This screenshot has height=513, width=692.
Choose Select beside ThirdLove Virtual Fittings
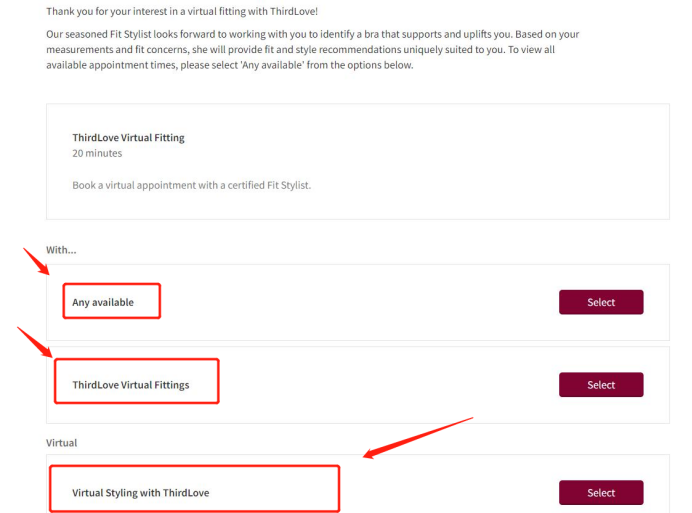tap(601, 385)
